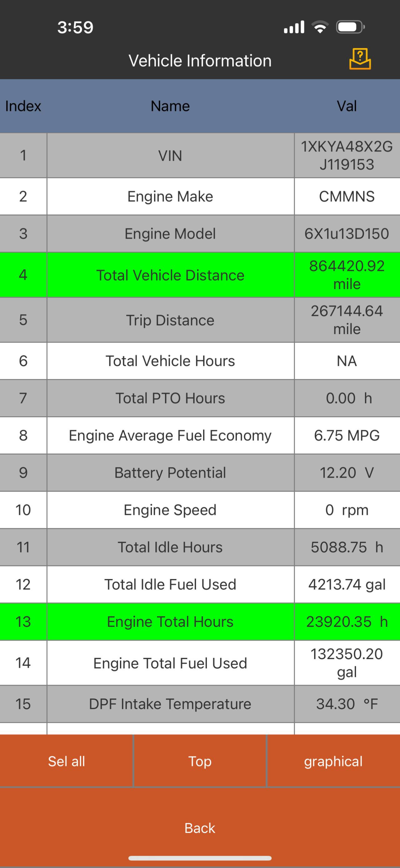Select the Total Idle Fuel Used row
This screenshot has width=400, height=868.
pos(170,584)
